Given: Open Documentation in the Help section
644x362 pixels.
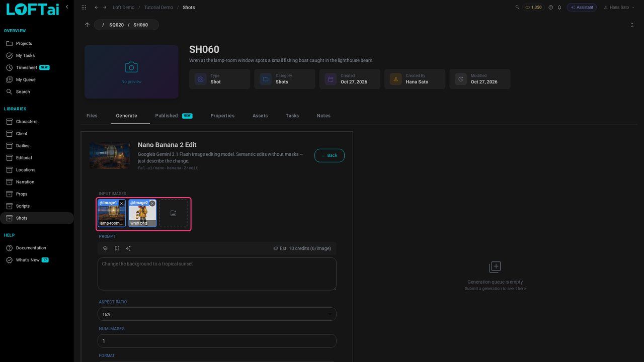Looking at the screenshot, I should (x=37, y=248).
